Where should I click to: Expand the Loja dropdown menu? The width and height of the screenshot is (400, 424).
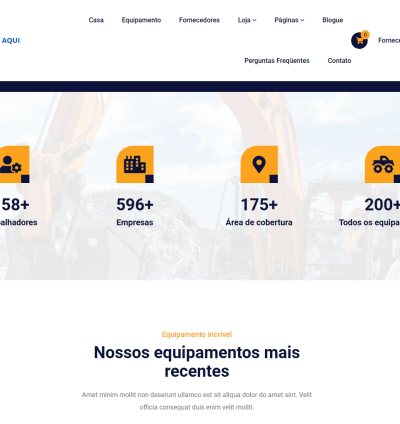(247, 20)
